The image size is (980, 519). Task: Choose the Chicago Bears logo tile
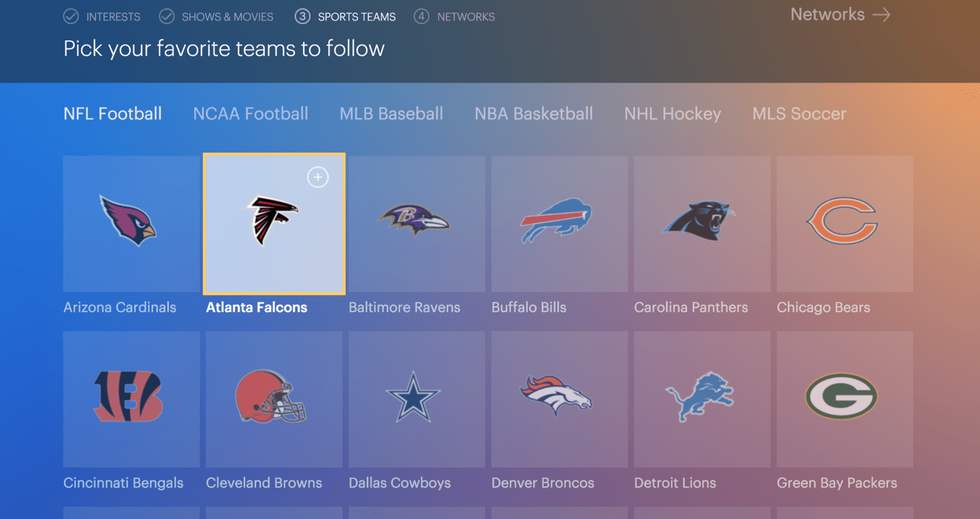coord(845,223)
